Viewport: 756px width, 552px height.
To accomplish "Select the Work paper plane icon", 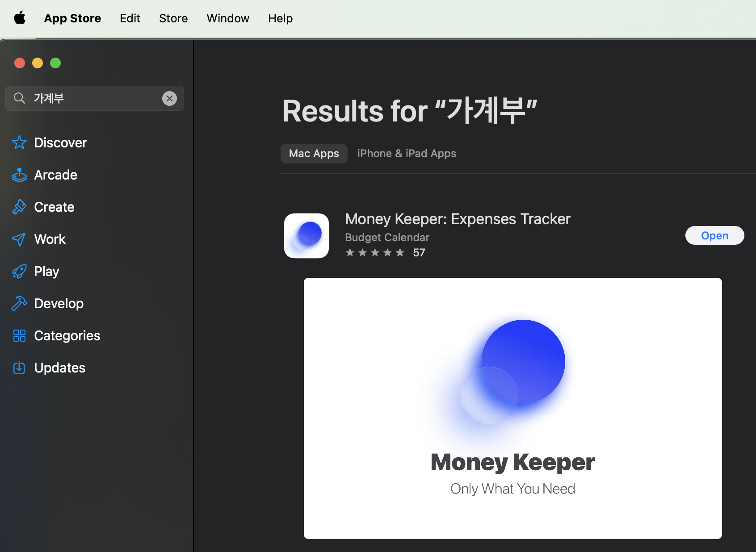I will 19,239.
